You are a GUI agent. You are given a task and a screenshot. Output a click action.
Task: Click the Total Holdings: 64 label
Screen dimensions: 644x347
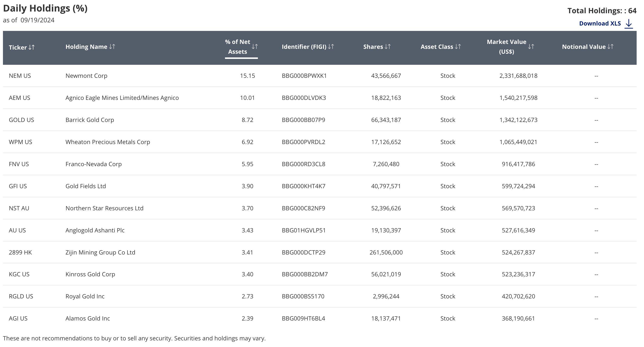point(602,11)
